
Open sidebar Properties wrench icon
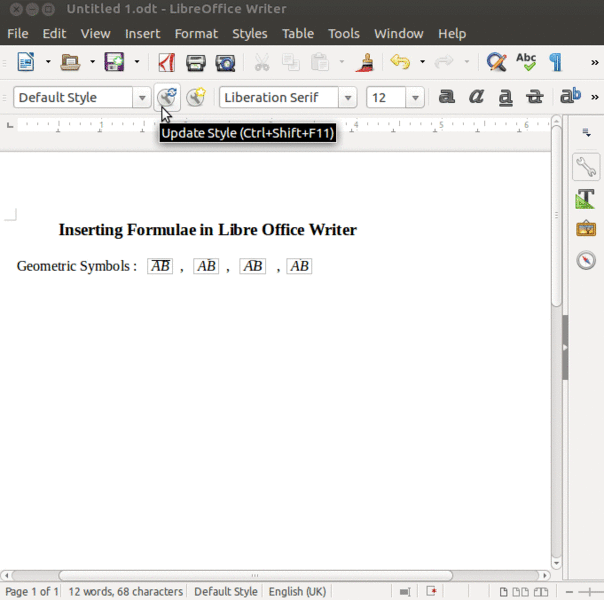pyautogui.click(x=586, y=167)
